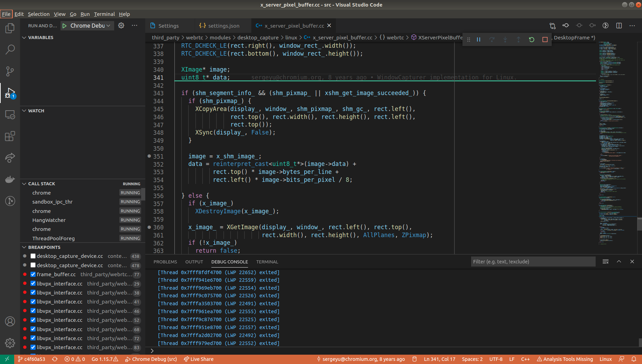Open launch.json via debug gear icon

click(x=121, y=26)
